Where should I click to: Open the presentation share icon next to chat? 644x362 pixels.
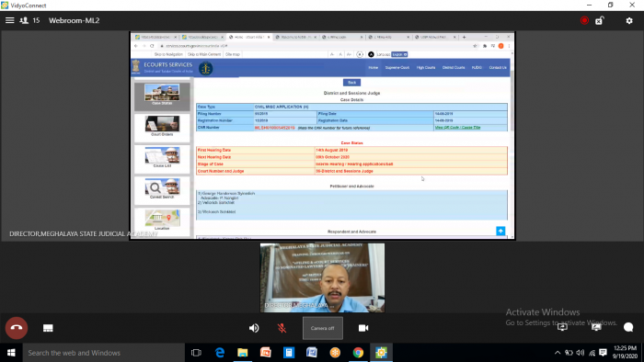tap(596, 327)
